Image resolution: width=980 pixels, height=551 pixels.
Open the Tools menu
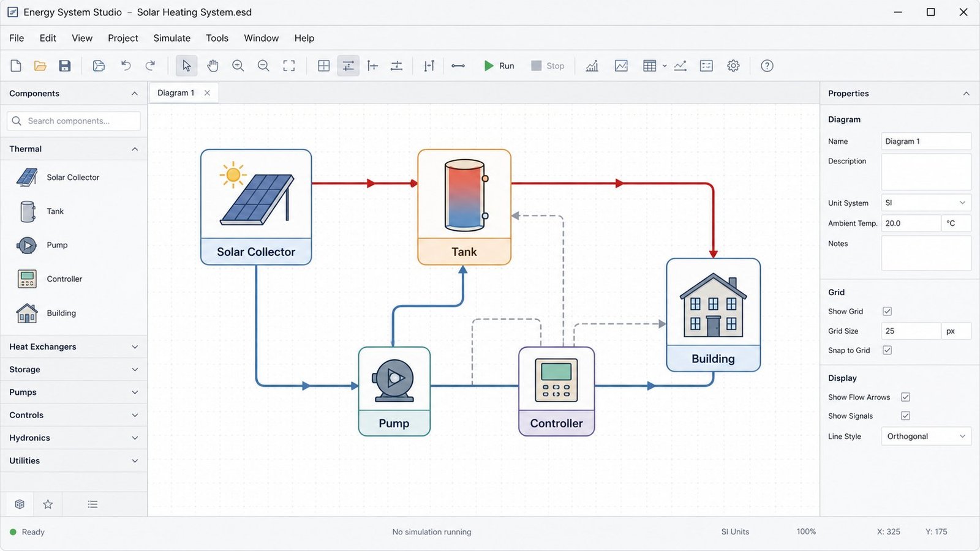tap(217, 38)
